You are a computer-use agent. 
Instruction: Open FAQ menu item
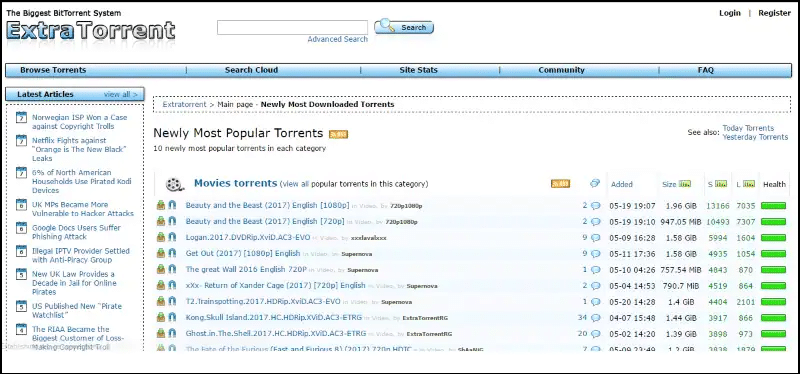click(x=706, y=70)
